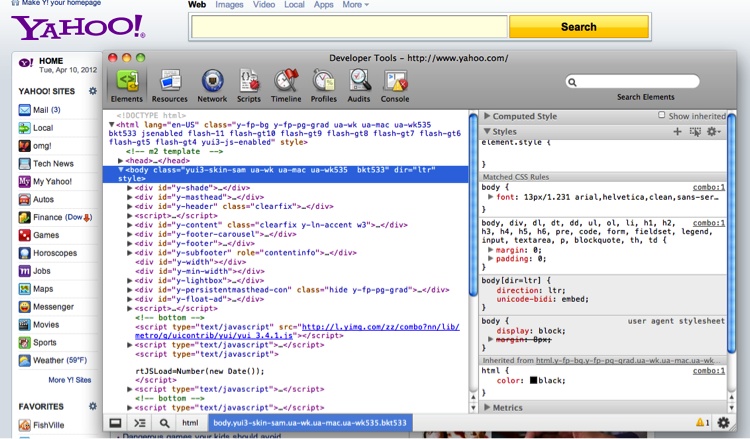Select the Video search tab

pyautogui.click(x=264, y=5)
